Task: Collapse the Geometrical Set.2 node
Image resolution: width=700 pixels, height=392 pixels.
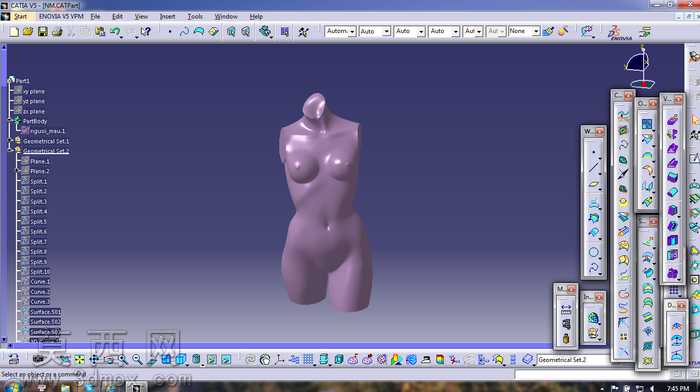Action: [x=10, y=151]
